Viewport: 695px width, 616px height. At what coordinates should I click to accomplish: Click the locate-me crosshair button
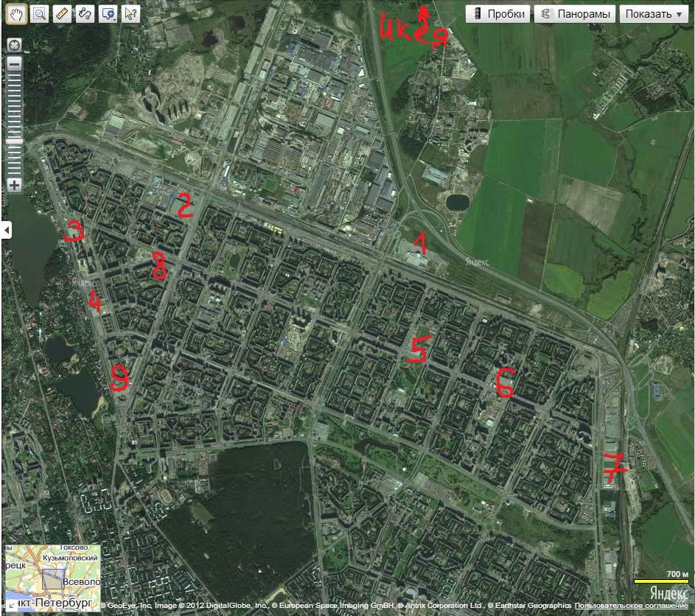14,46
